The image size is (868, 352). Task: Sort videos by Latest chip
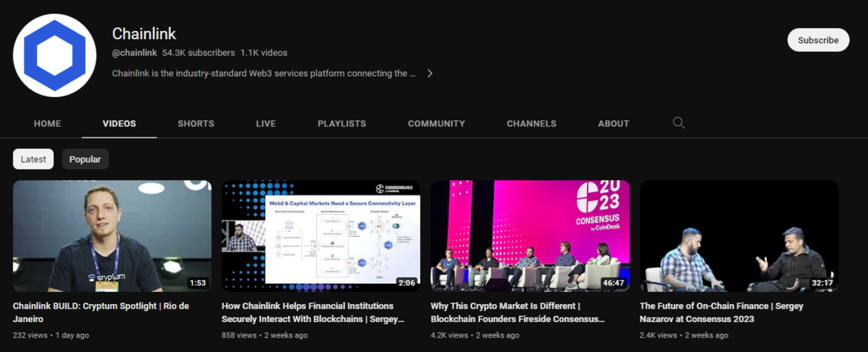(x=33, y=159)
